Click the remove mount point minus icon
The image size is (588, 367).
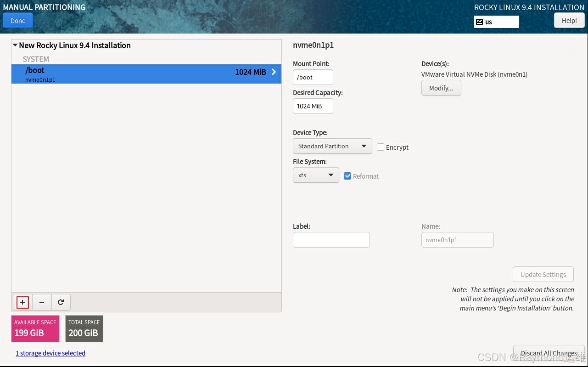(x=42, y=302)
